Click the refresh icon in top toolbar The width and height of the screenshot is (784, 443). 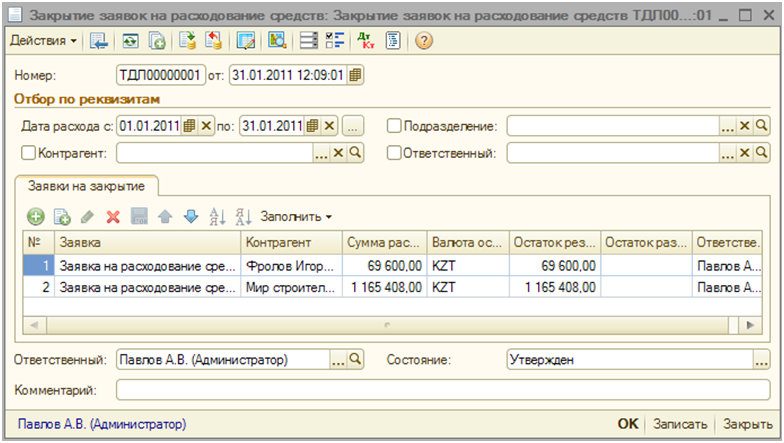pos(130,41)
